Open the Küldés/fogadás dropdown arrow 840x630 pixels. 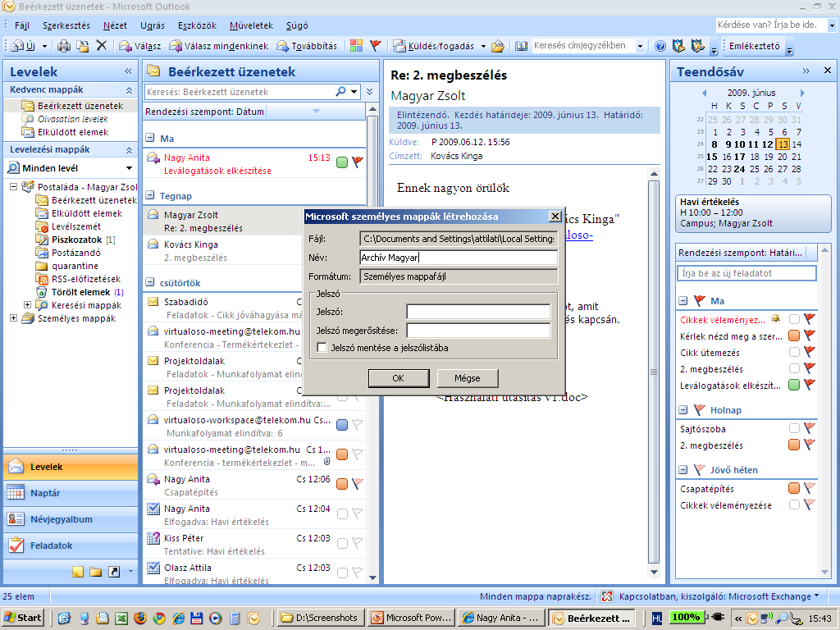pyautogui.click(x=482, y=46)
